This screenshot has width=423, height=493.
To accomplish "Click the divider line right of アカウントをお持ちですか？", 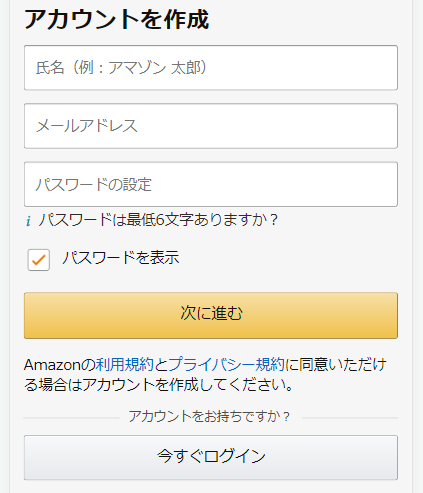I will point(350,417).
